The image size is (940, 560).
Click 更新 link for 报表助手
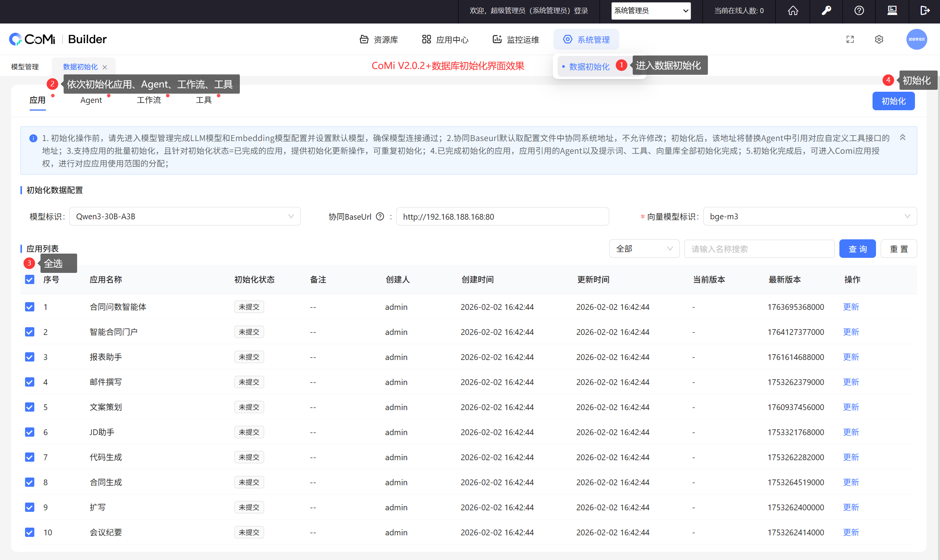click(x=851, y=357)
